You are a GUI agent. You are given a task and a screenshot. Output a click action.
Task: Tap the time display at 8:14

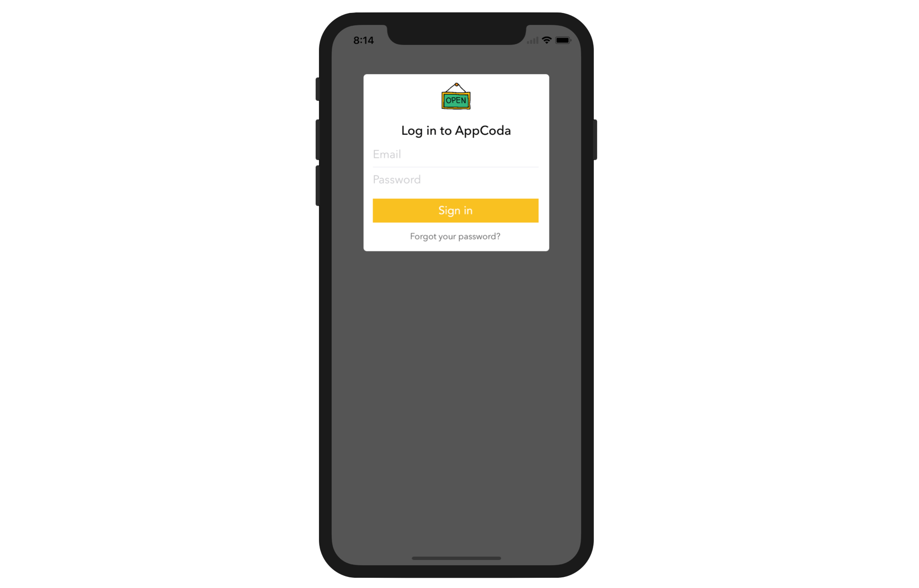pyautogui.click(x=363, y=40)
